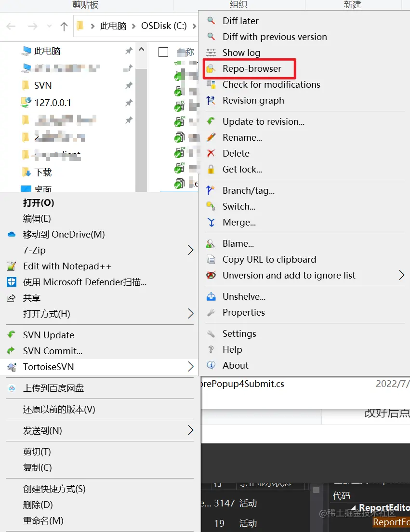Click the Explorer Back arrow button
410x532 pixels.
coord(11,26)
